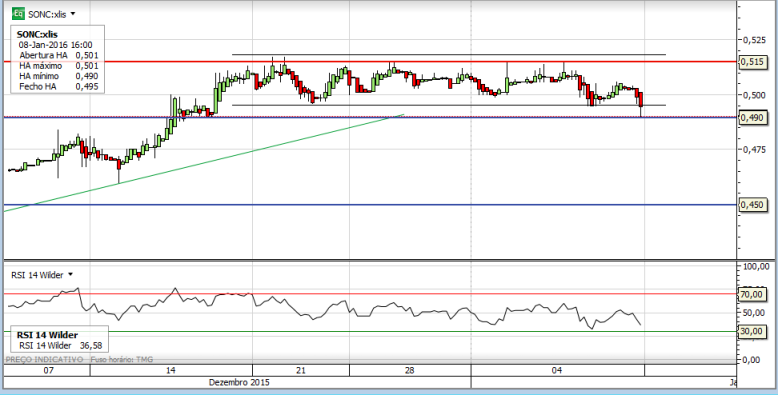Select the 0,490 support price label
Image resolution: width=778 pixels, height=395 pixels.
[x=752, y=118]
